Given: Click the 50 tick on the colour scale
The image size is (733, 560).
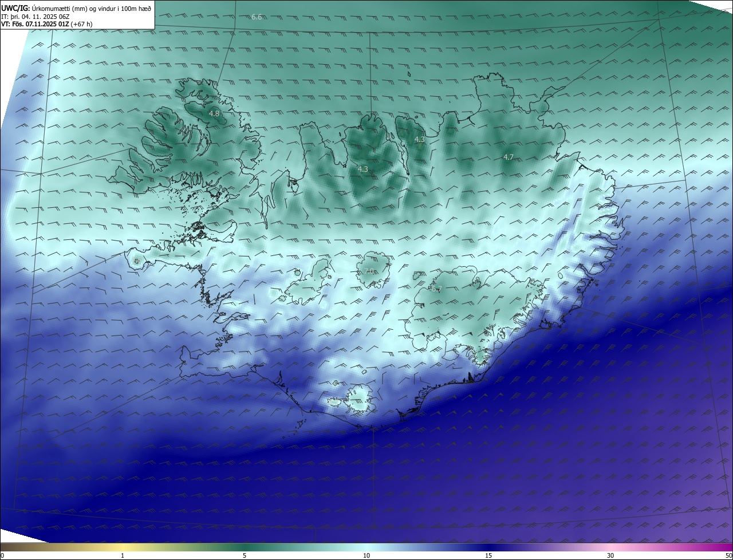Looking at the screenshot, I should coord(729,555).
